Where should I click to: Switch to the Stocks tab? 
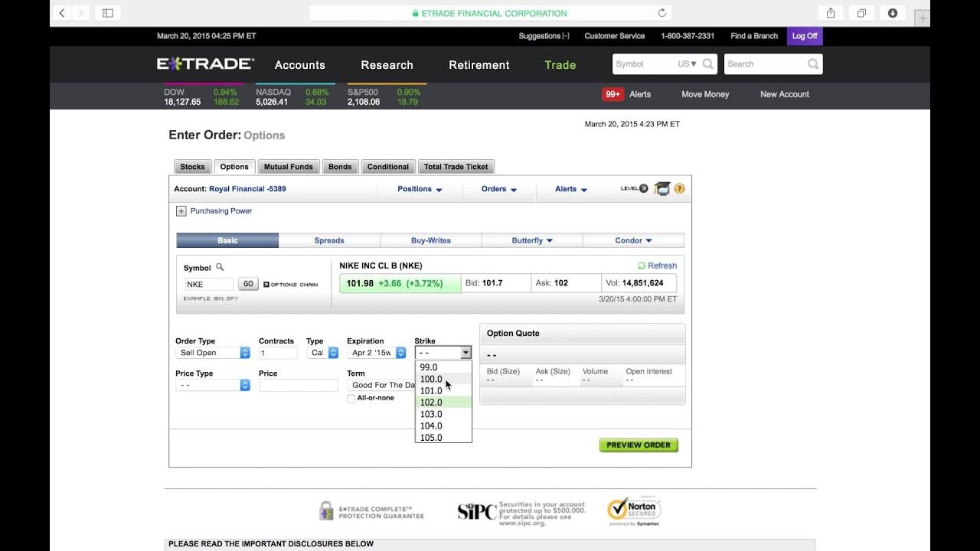point(192,167)
